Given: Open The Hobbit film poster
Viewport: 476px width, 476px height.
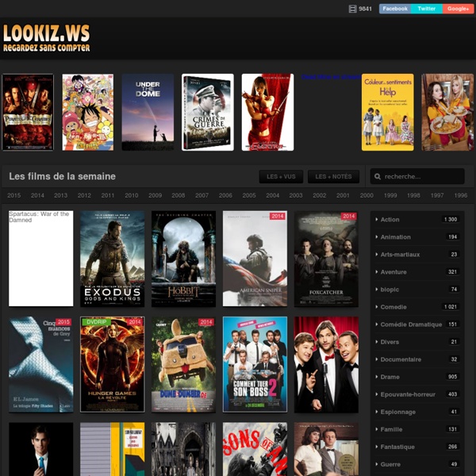Looking at the screenshot, I should pyautogui.click(x=184, y=259).
